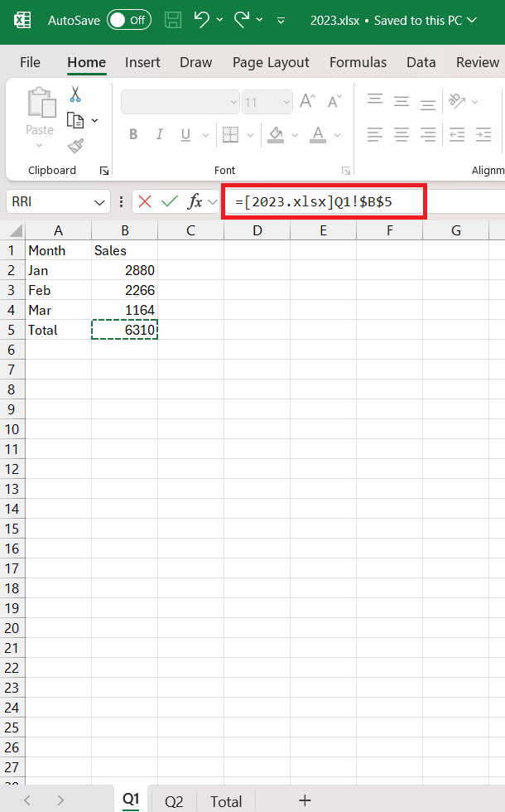Image resolution: width=505 pixels, height=812 pixels.
Task: Open the Undo history dropdown arrow
Action: click(x=220, y=20)
